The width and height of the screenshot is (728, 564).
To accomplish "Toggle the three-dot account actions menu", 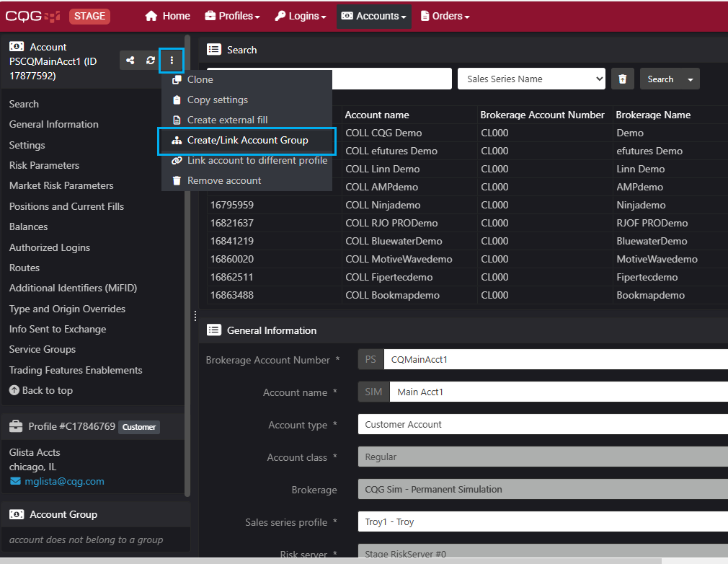I will click(x=172, y=61).
